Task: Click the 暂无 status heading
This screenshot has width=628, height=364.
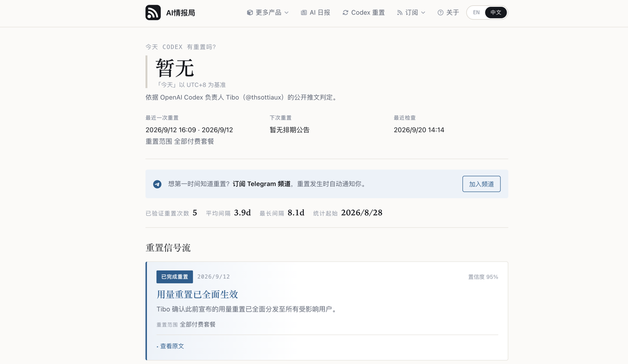Action: [175, 68]
